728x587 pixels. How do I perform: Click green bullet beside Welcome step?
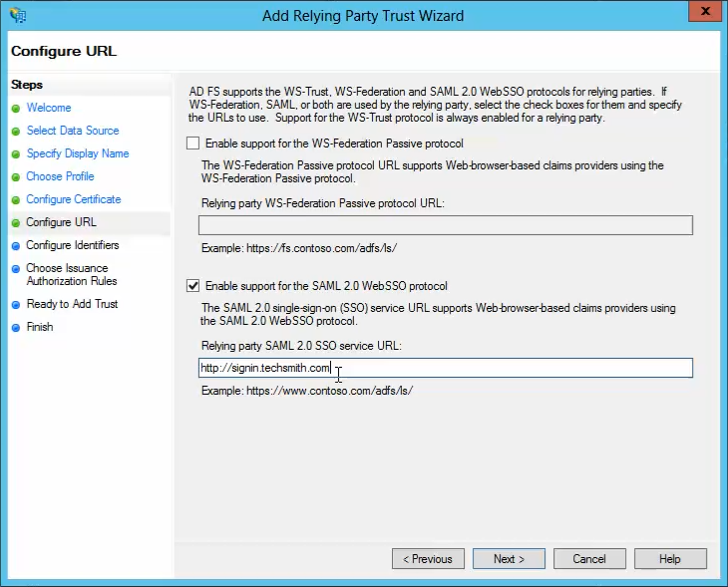(x=16, y=109)
